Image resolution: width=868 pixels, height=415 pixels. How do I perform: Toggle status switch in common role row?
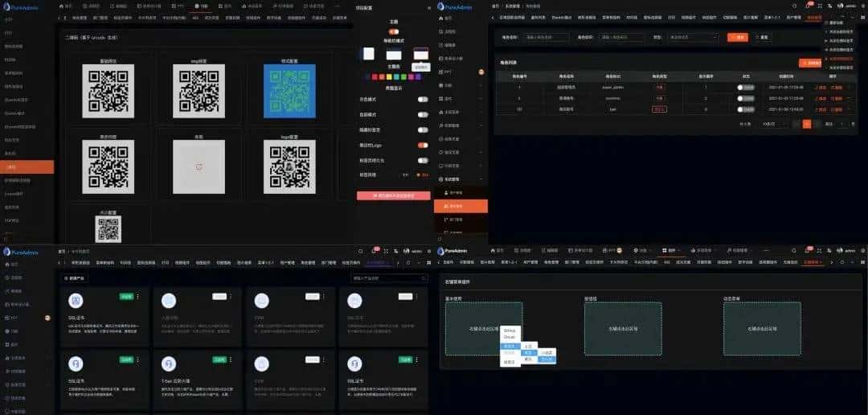click(746, 98)
